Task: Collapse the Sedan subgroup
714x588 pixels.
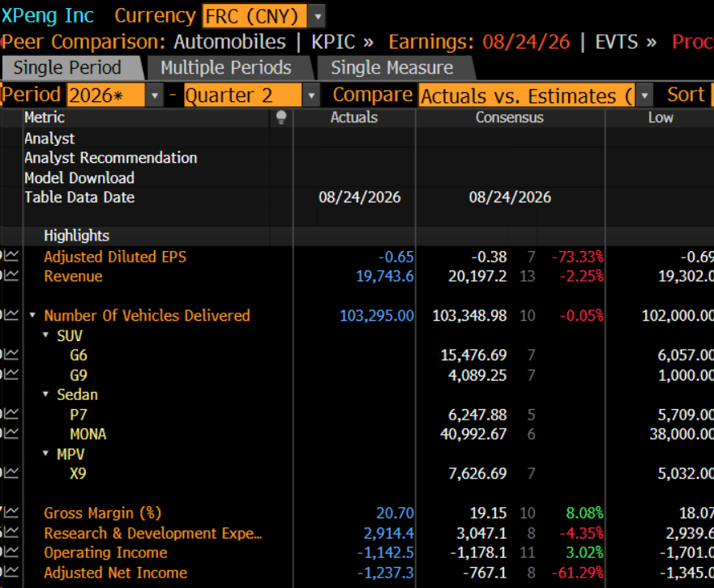Action: pos(45,394)
